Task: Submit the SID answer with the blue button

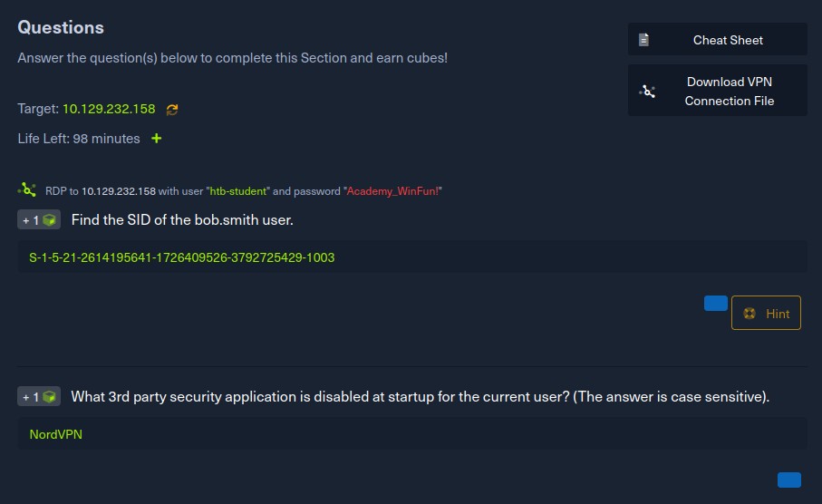Action: pos(716,303)
